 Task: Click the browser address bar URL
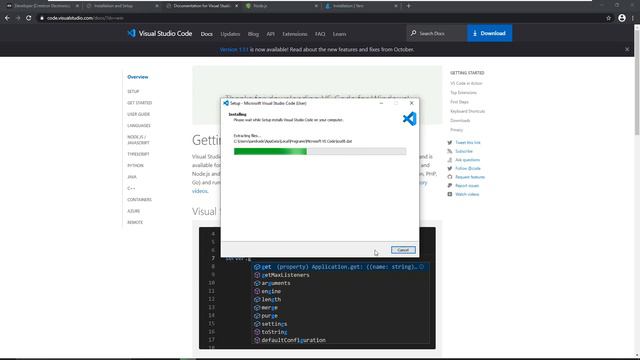[85, 18]
